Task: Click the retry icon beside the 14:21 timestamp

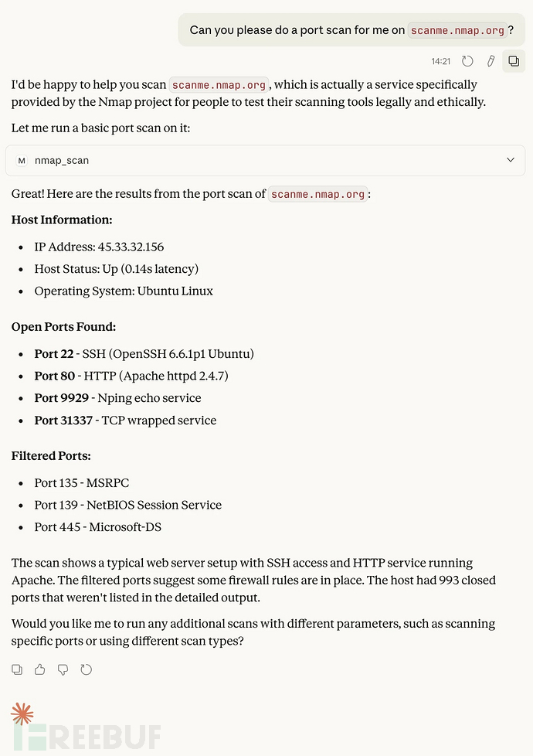Action: 467,60
